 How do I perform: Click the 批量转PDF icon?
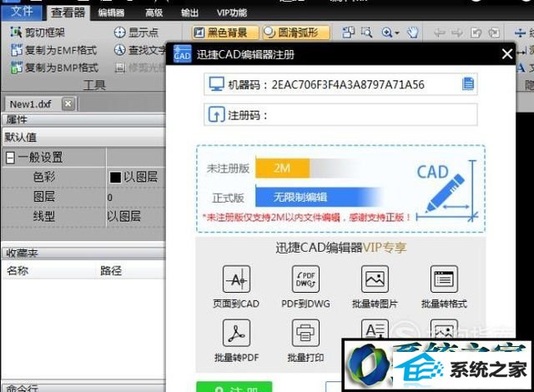pos(236,333)
